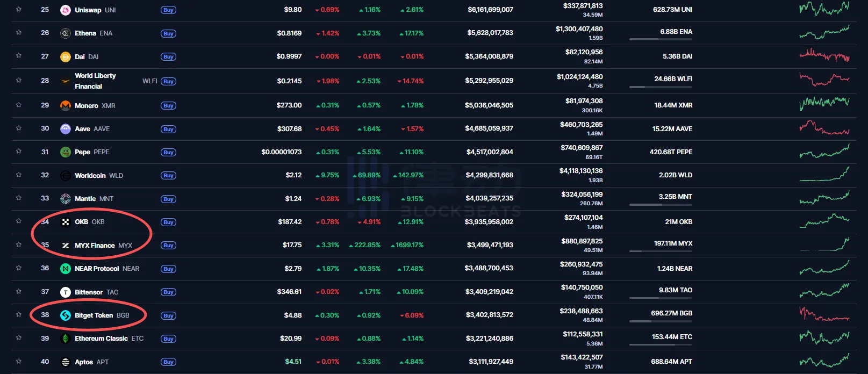Click the Buy button for Aave
Screen dimensions: 868x374
pos(168,128)
